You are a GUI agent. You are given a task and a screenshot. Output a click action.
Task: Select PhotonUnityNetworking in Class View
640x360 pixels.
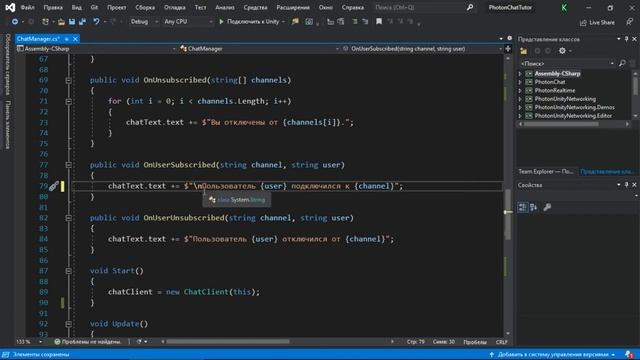(x=565, y=99)
